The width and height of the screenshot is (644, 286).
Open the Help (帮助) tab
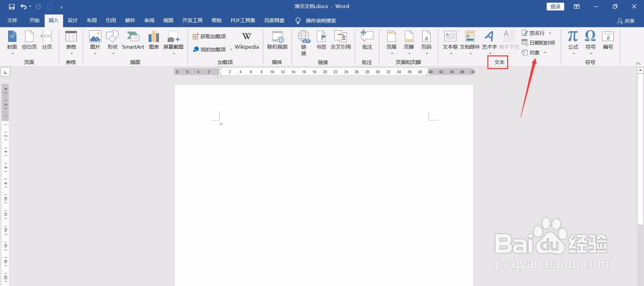coord(217,21)
